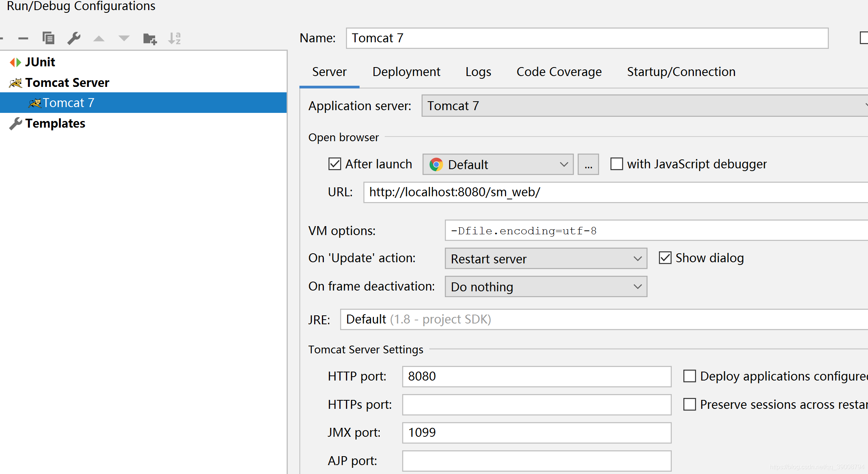This screenshot has height=474, width=868.
Task: Click the create new folder icon
Action: point(150,38)
